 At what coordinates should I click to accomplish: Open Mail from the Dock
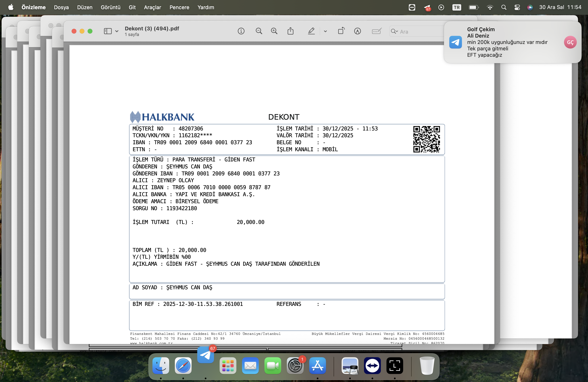pos(250,365)
